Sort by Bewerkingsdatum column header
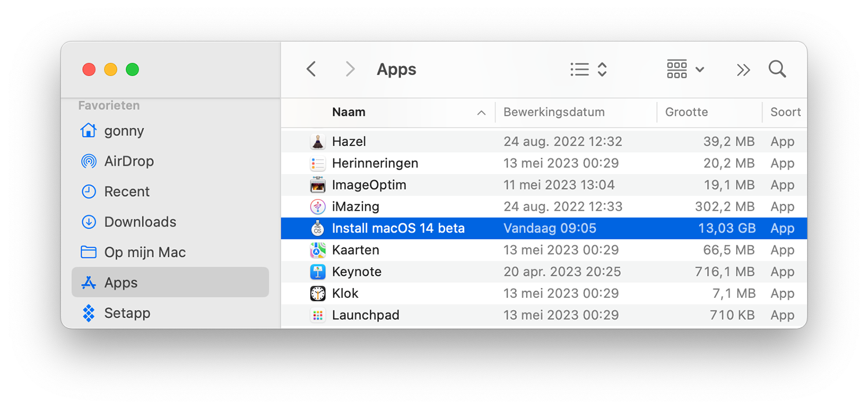The width and height of the screenshot is (868, 409). click(554, 112)
